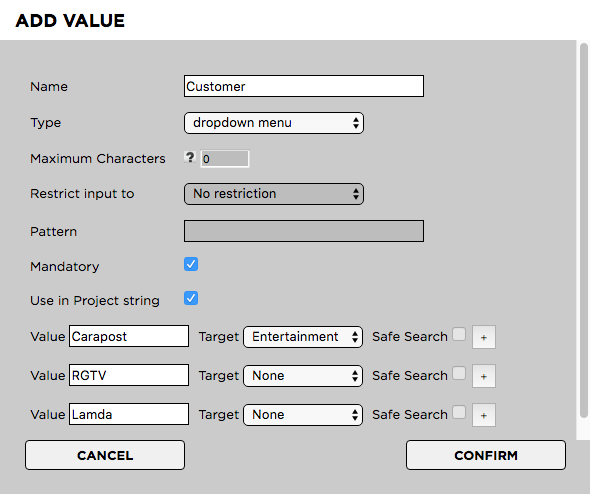Open Target dropdown for Lamda row

(x=303, y=415)
